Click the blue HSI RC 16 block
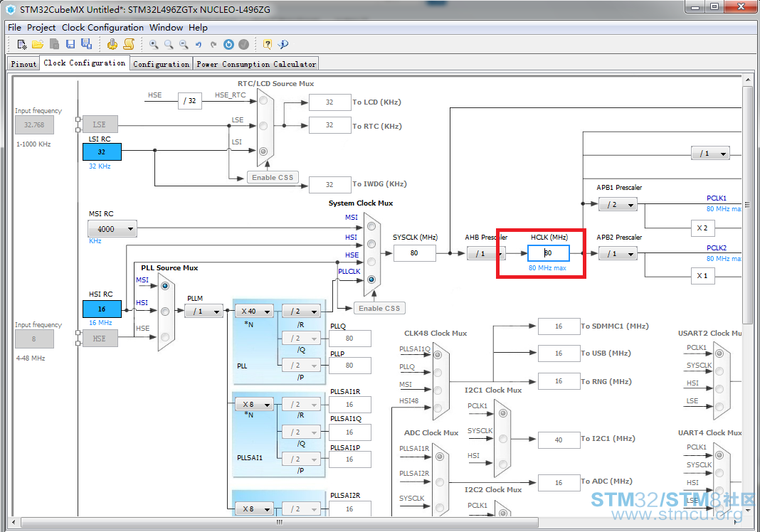 (x=102, y=309)
